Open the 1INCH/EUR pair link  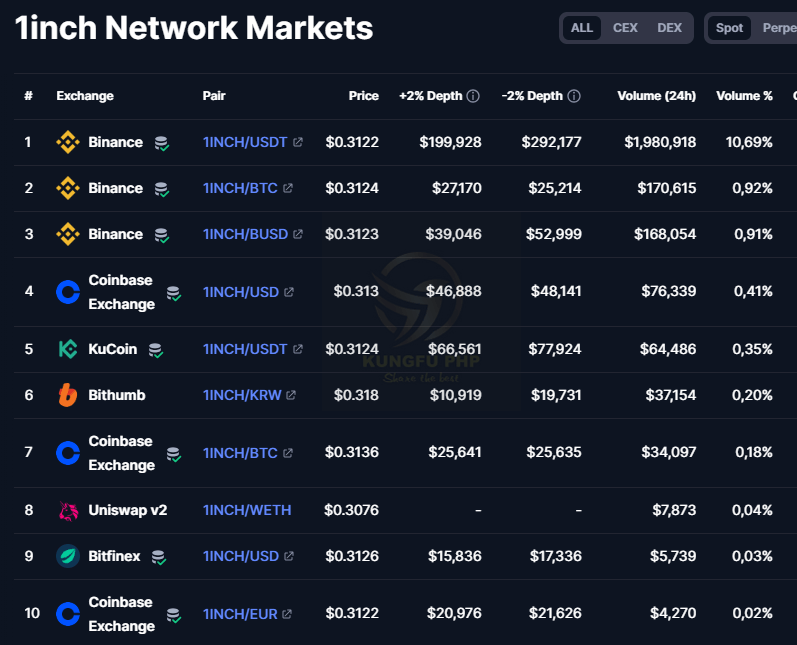(240, 614)
